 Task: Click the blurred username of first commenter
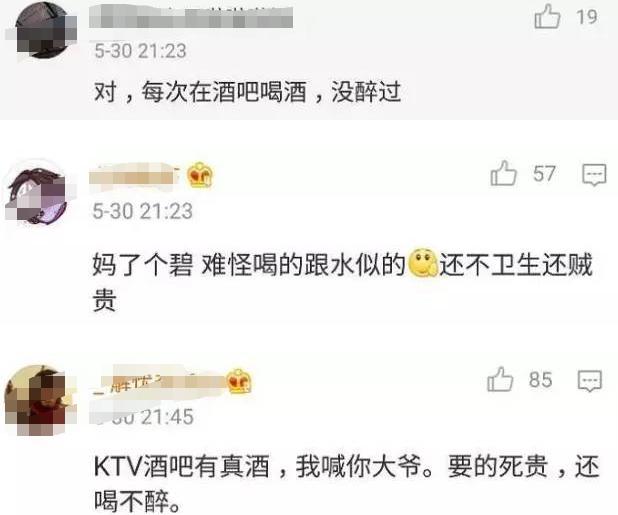click(x=191, y=17)
